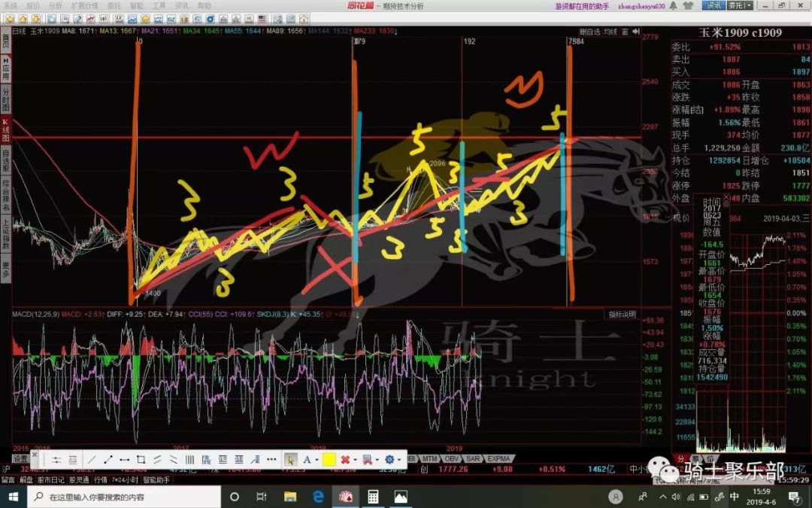Open File Explorer from the taskbar
Image resolution: width=812 pixels, height=508 pixels.
point(289,497)
